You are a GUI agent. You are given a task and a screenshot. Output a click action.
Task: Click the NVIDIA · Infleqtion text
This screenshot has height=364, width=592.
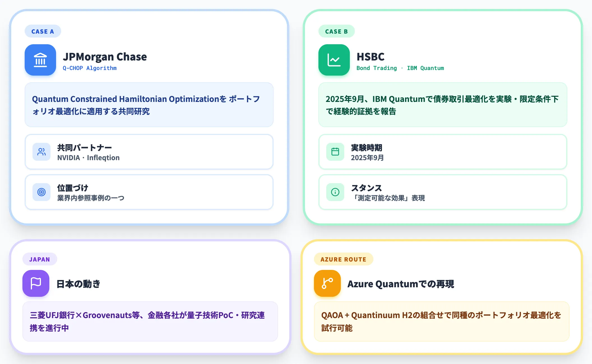click(x=88, y=158)
